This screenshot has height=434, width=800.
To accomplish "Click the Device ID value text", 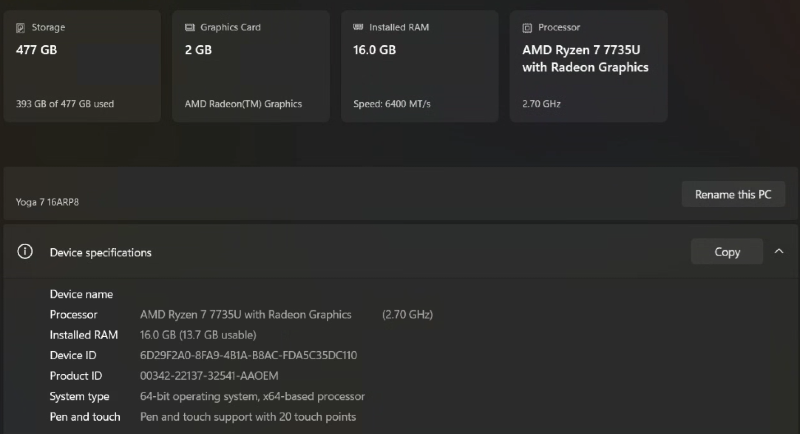I will coord(248,355).
